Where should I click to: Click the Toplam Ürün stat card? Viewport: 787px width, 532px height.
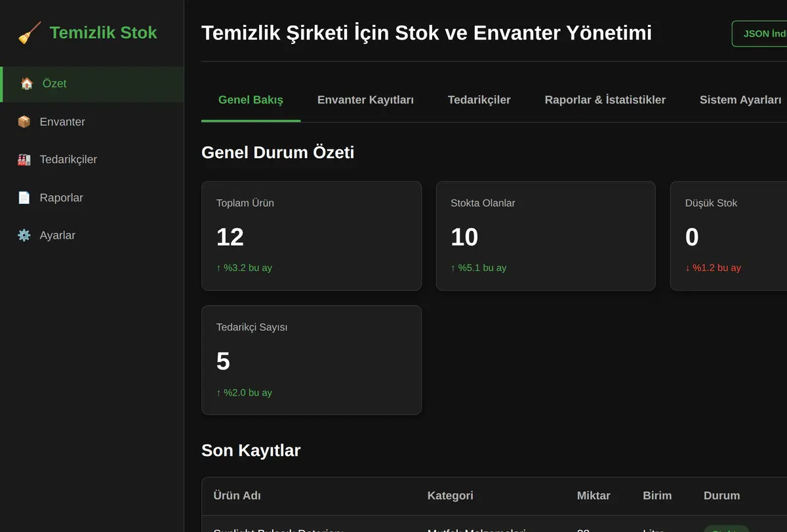click(x=312, y=235)
